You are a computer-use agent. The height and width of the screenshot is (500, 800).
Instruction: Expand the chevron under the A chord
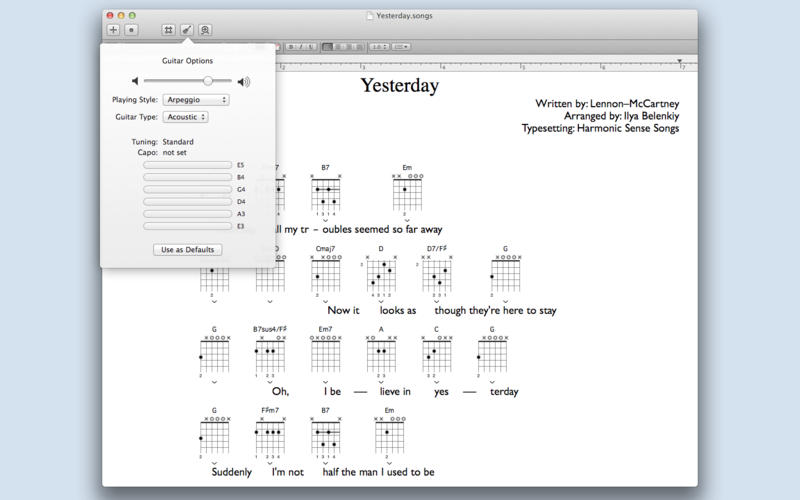click(x=381, y=382)
